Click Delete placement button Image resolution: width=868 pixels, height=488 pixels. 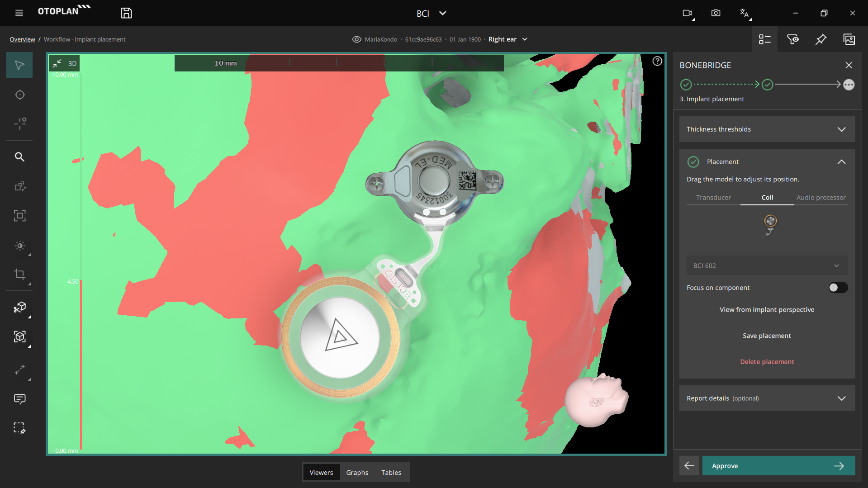click(767, 362)
